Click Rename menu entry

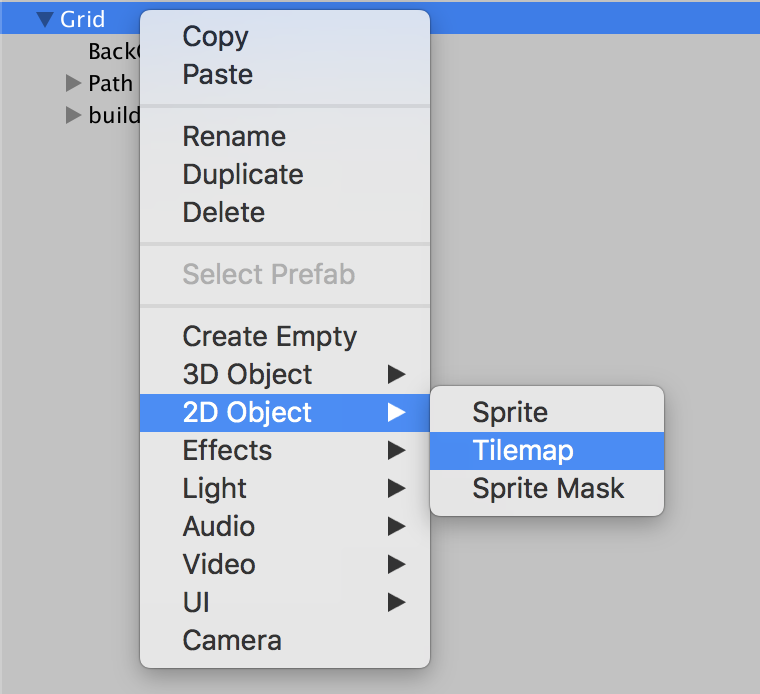coord(285,136)
